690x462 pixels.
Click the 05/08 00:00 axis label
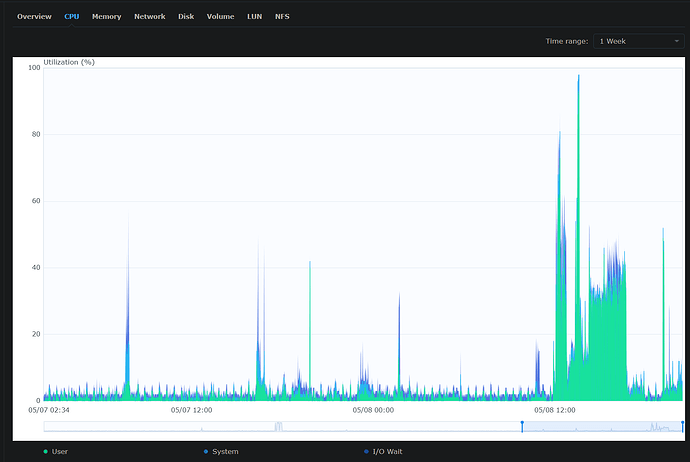tap(373, 410)
